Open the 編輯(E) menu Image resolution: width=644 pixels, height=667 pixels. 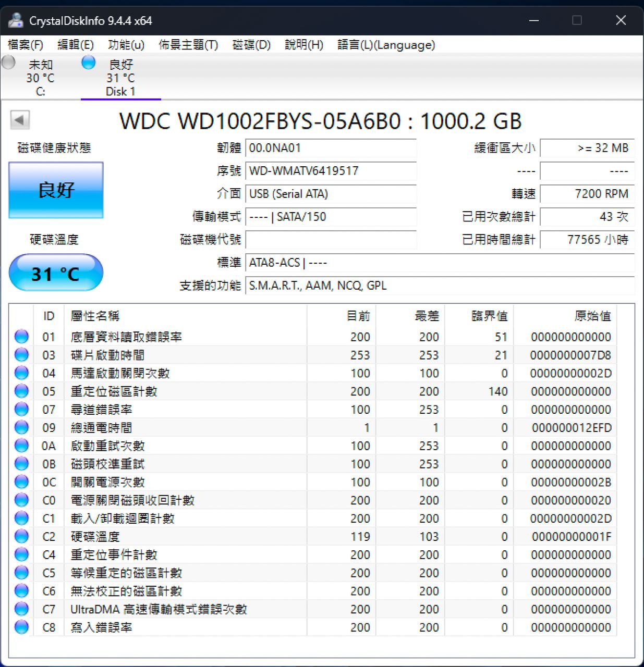[76, 45]
